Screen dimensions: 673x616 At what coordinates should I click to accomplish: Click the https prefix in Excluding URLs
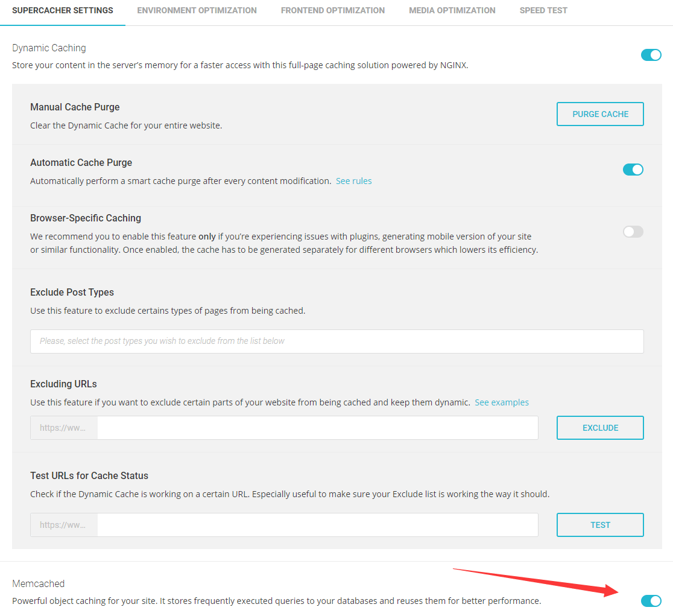tap(63, 428)
